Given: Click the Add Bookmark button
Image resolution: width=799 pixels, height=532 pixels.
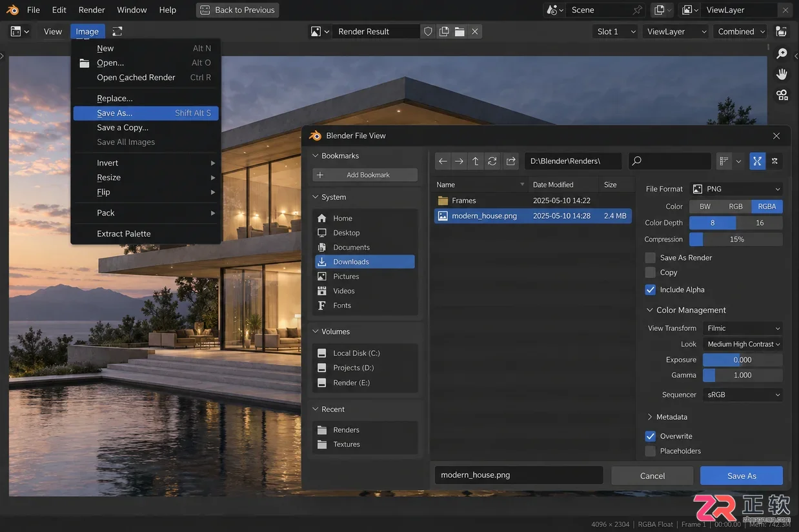Looking at the screenshot, I should coord(365,175).
